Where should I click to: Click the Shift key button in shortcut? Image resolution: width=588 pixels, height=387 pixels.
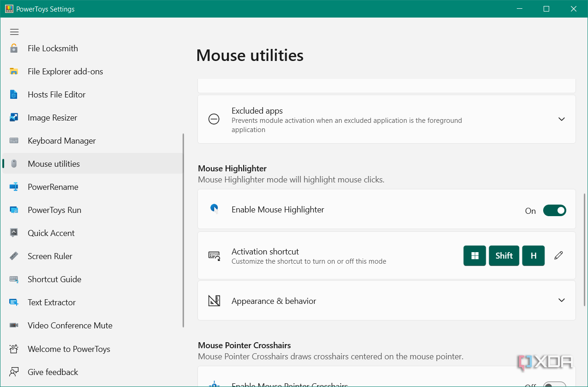(504, 256)
